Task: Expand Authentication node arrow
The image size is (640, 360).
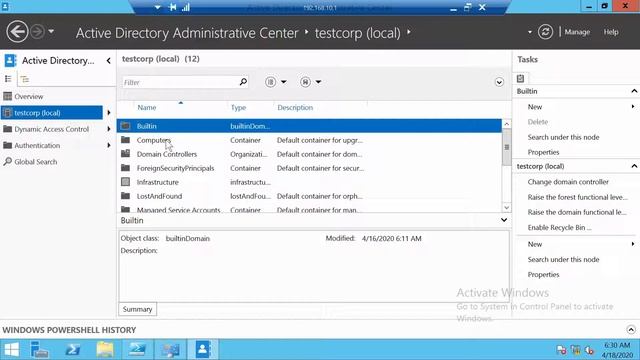Action: coord(109,145)
